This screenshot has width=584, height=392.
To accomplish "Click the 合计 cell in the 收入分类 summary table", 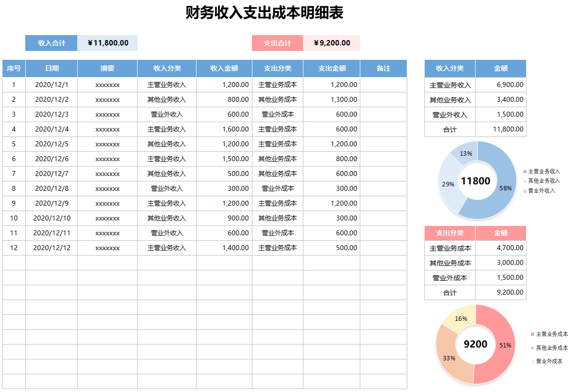I will (449, 129).
